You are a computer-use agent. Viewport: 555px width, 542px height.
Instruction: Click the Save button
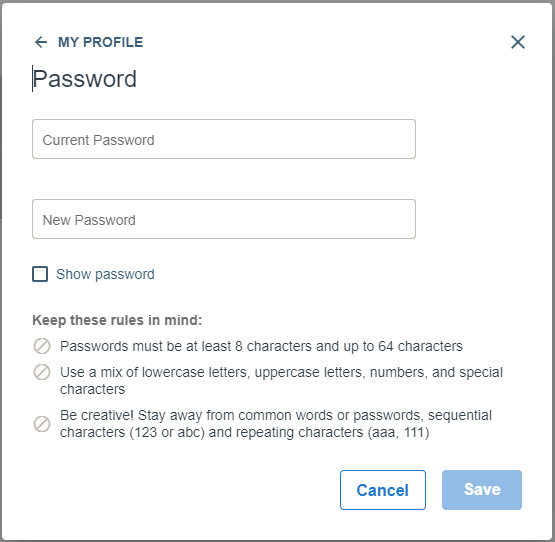(482, 490)
